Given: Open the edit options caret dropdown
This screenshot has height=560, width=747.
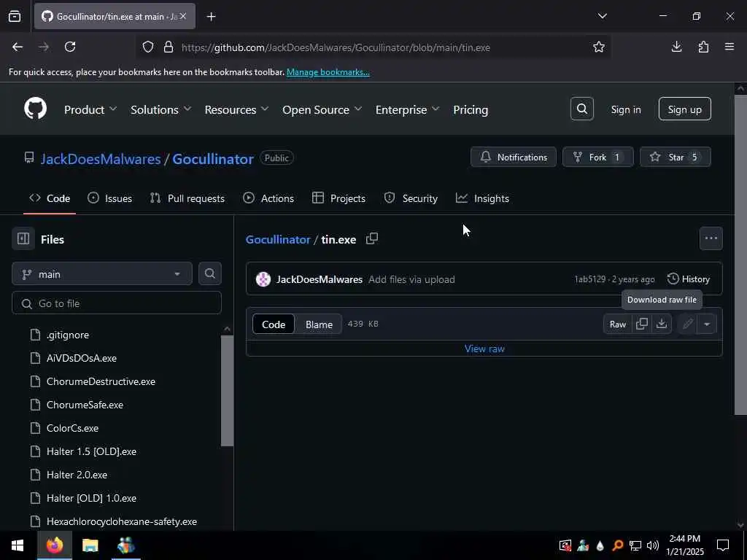Looking at the screenshot, I should point(707,324).
